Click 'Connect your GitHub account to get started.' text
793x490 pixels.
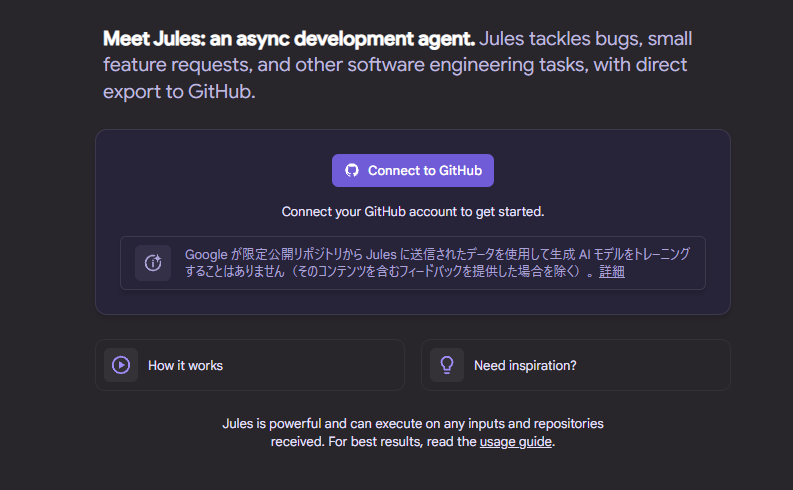413,211
